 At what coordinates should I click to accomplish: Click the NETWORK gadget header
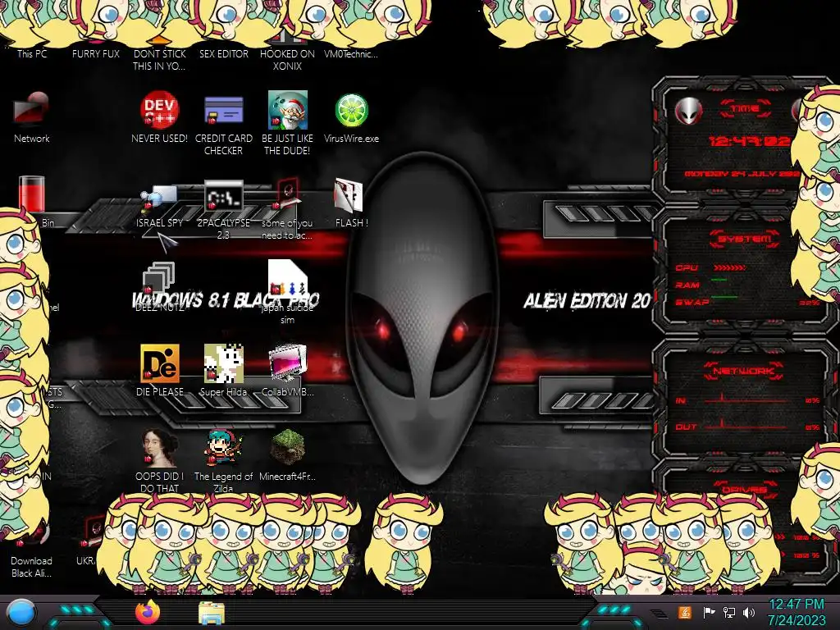(x=743, y=371)
